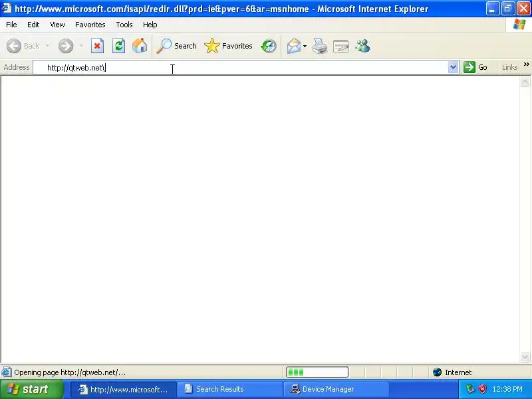This screenshot has height=399, width=532.
Task: Click the 'Opening page http://qtweb.net/' status text
Action: pos(70,372)
